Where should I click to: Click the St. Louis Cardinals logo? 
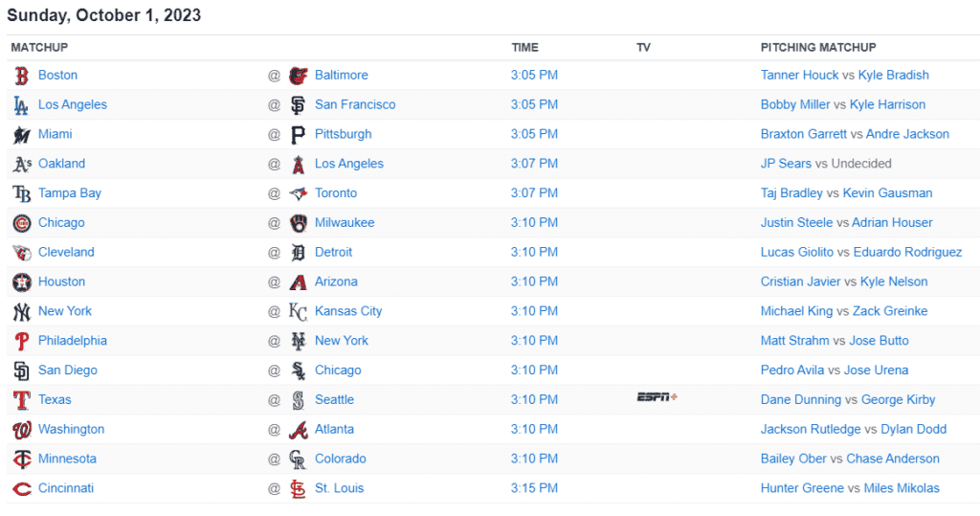pyautogui.click(x=299, y=488)
